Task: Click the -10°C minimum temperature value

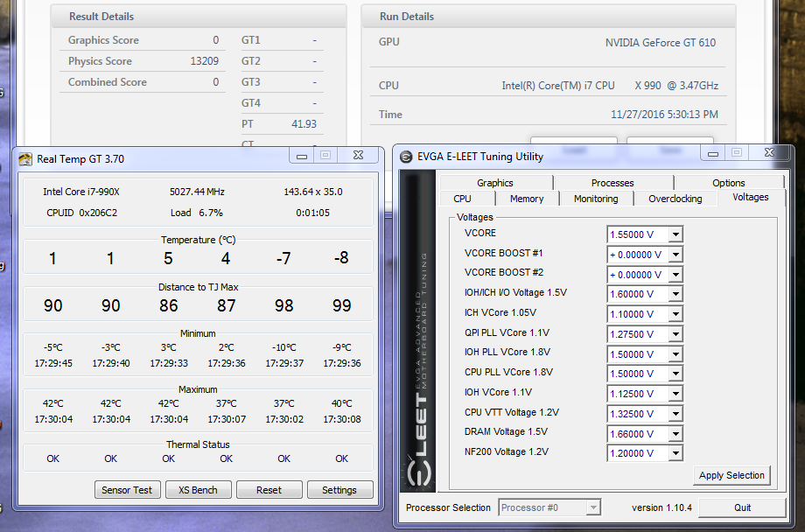Action: [x=283, y=347]
